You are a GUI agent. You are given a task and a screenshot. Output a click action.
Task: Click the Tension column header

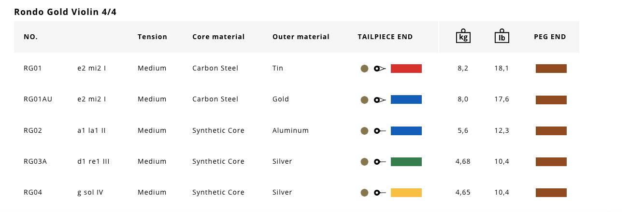(x=152, y=37)
